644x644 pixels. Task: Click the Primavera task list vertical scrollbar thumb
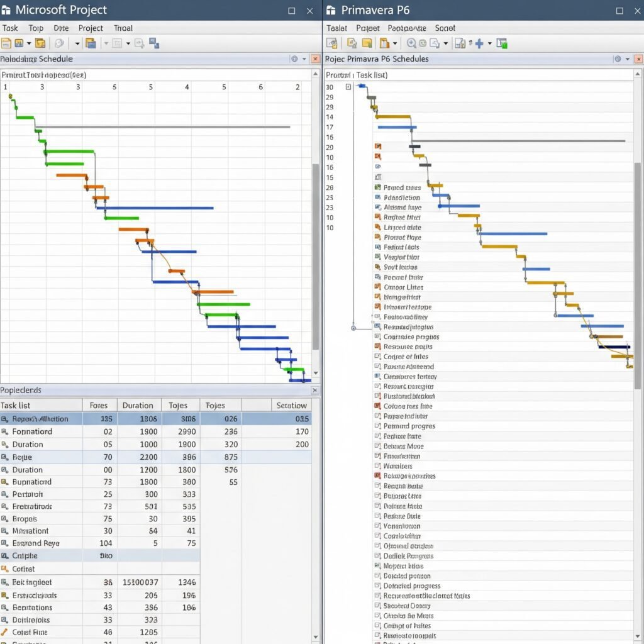pyautogui.click(x=638, y=275)
